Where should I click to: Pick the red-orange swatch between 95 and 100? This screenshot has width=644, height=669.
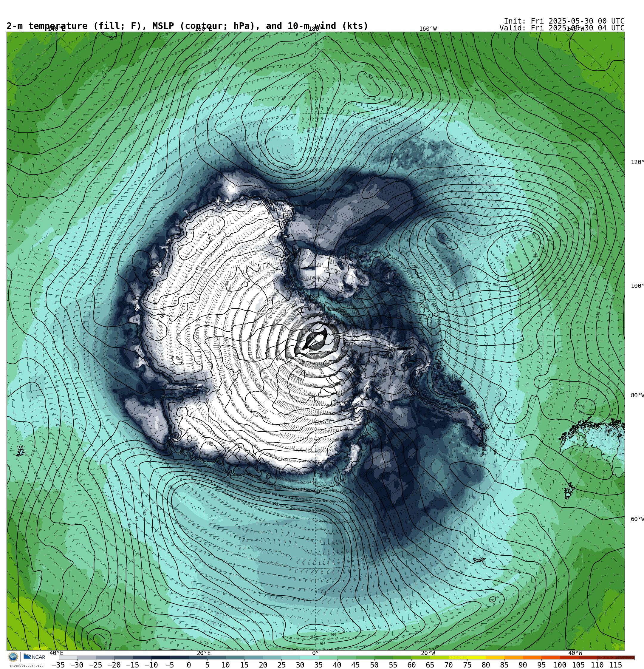click(551, 658)
